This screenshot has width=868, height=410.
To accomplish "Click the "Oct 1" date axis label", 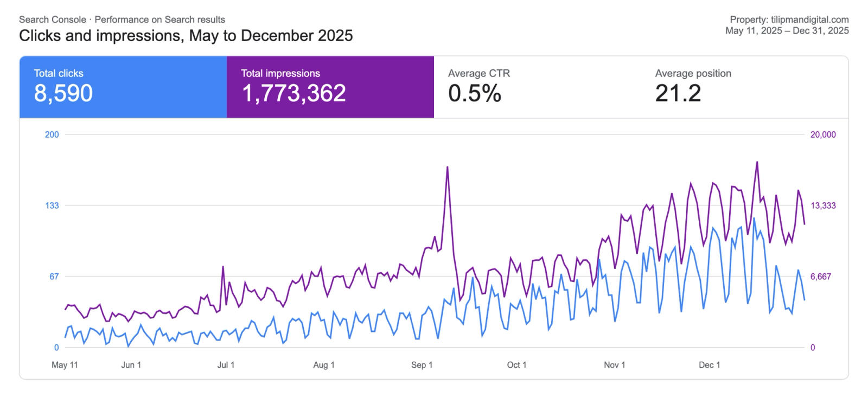I will click(516, 365).
